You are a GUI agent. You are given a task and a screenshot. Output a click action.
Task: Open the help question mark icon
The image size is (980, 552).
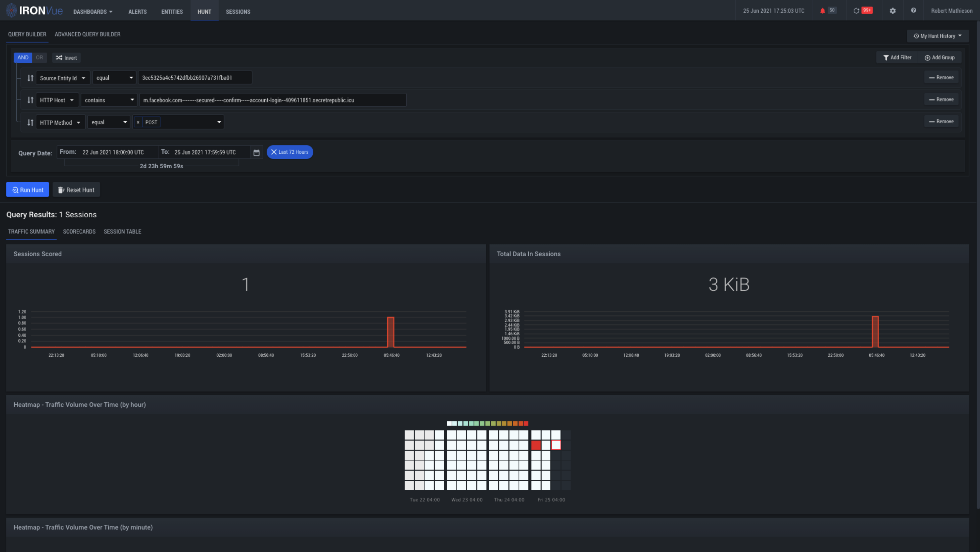pos(914,11)
